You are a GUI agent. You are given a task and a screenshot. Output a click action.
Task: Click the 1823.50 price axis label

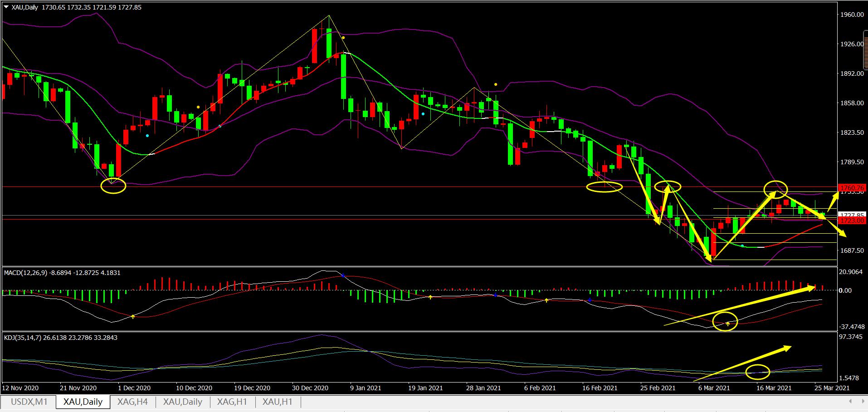852,132
